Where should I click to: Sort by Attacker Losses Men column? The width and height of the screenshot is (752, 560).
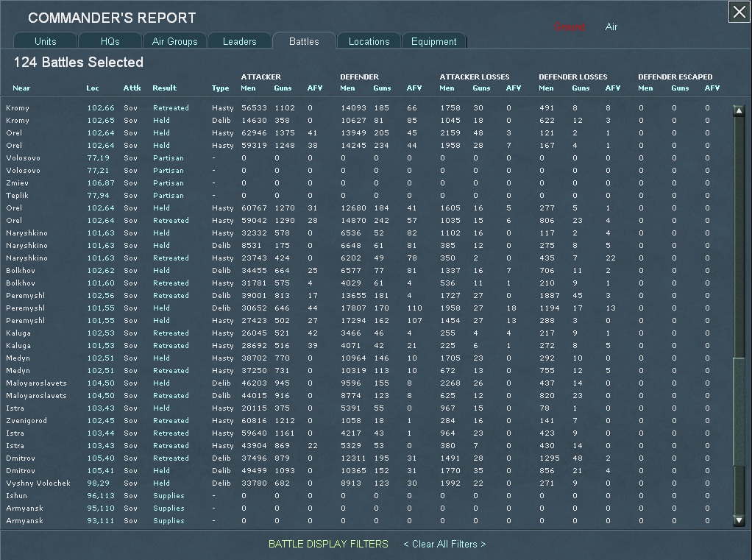(x=447, y=88)
